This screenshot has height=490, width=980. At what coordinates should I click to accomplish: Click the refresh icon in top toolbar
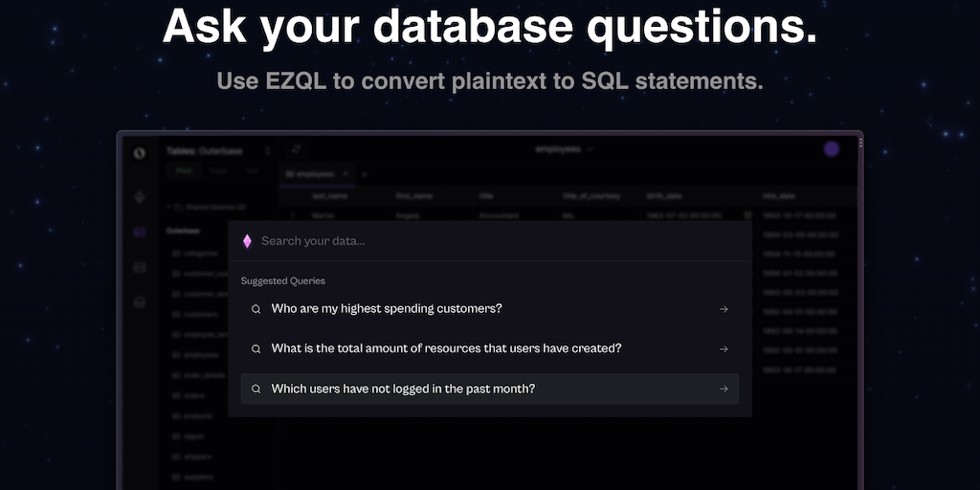296,149
